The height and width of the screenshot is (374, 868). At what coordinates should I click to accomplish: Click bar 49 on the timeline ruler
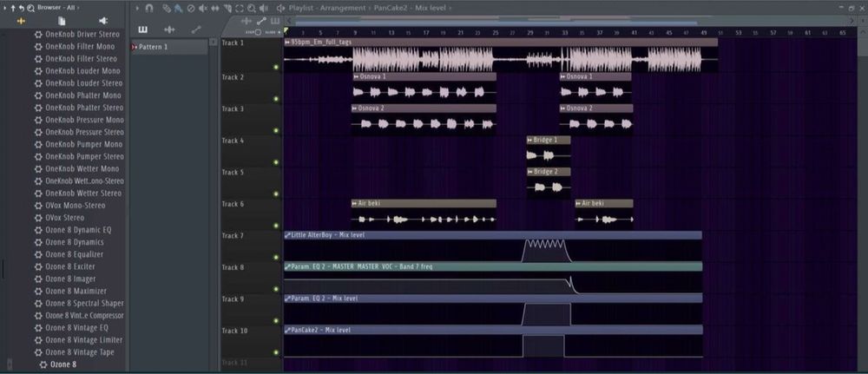[704, 33]
